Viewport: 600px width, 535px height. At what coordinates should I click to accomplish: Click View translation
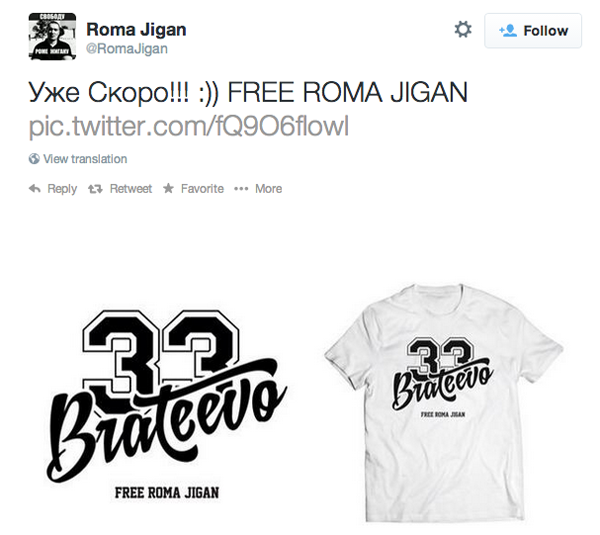tap(85, 159)
